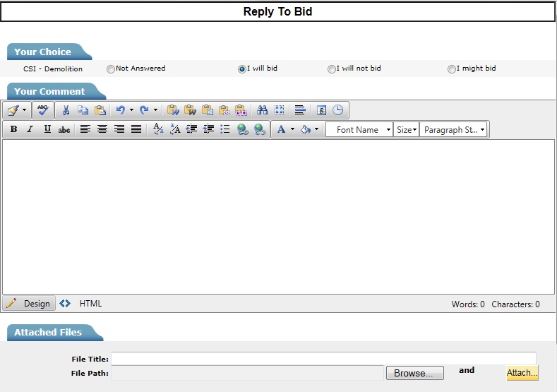557x392 pixels.
Task: Toggle underline formatting
Action: 47,129
